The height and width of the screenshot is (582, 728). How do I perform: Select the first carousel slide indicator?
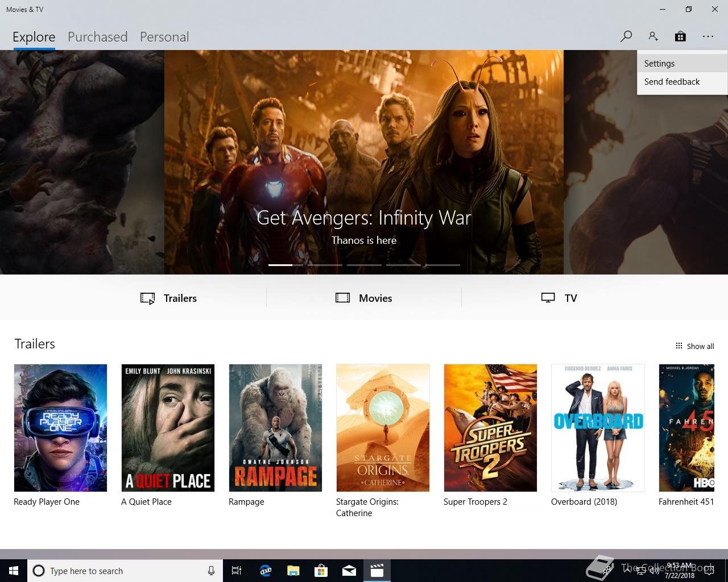[286, 265]
